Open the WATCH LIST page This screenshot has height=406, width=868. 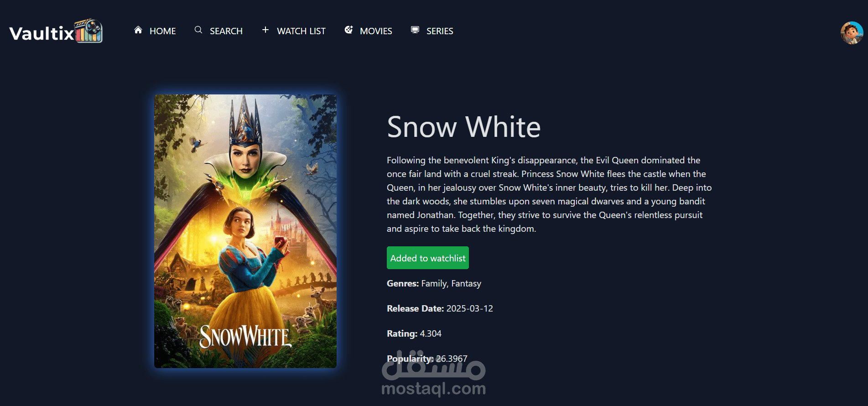point(301,31)
